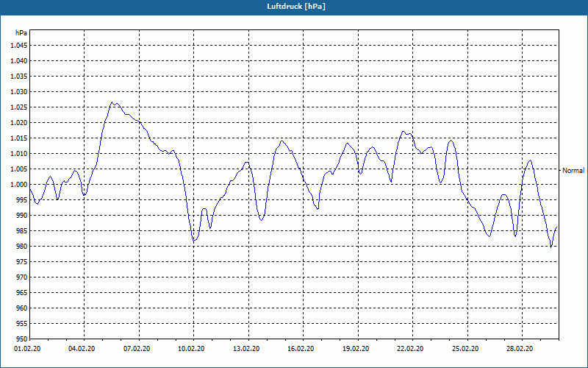This screenshot has width=588, height=368.
Task: Click the 07.02.20 date label
Action: click(136, 349)
